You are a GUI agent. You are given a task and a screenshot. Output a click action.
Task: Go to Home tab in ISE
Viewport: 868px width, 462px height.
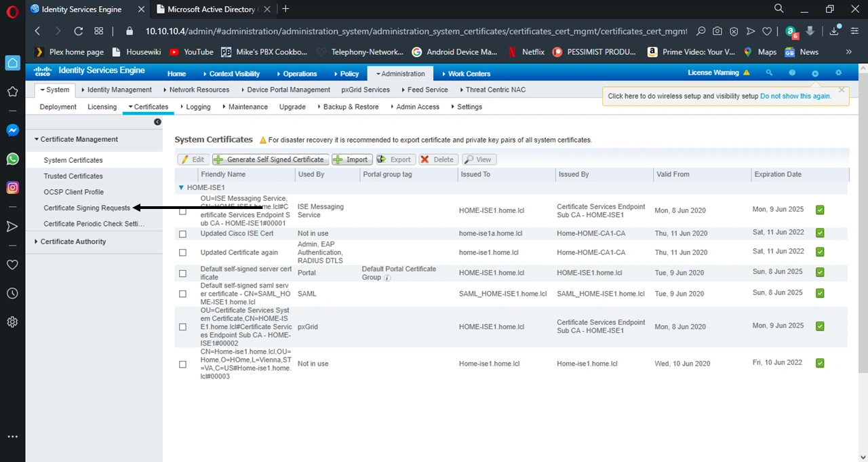[x=176, y=73]
